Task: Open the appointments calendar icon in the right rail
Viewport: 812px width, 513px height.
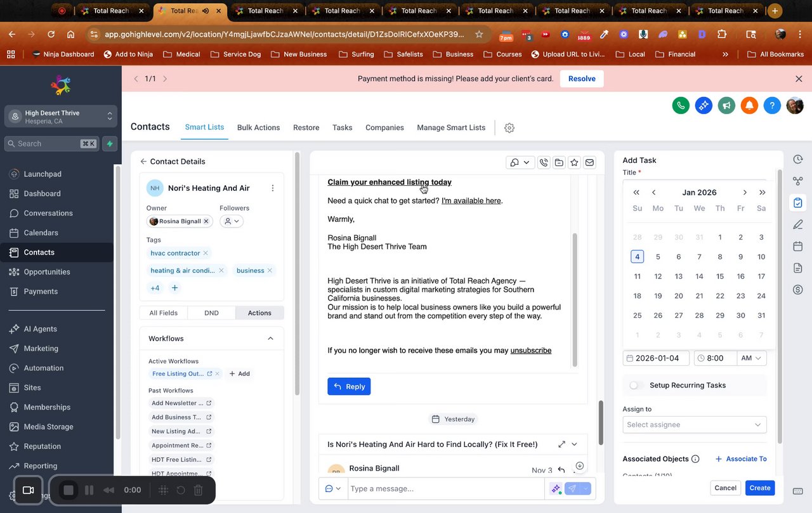Action: click(798, 246)
